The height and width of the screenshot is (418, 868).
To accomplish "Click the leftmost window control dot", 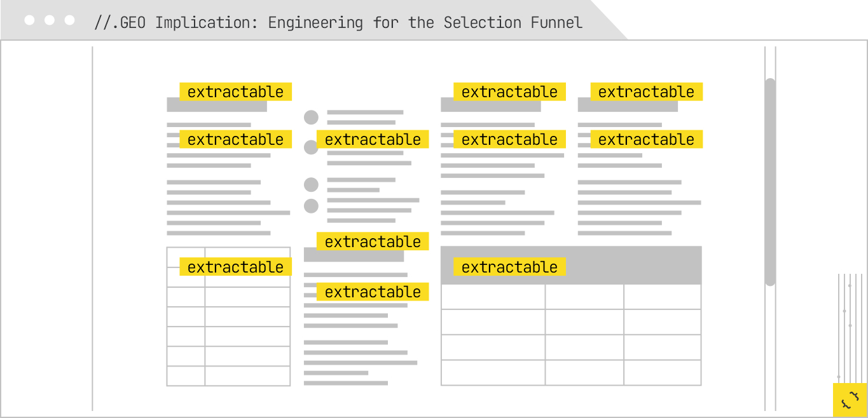I will tap(29, 20).
